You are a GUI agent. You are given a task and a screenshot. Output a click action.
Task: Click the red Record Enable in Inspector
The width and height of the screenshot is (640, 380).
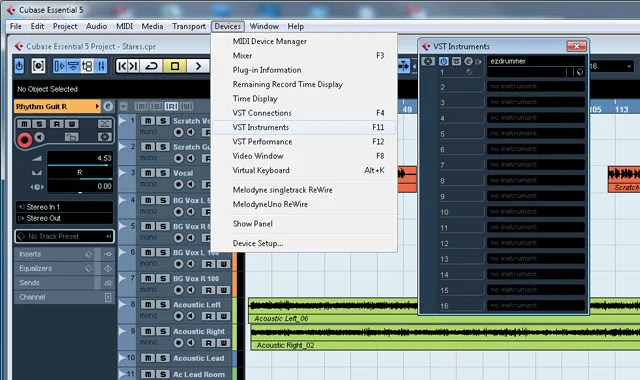point(24,140)
